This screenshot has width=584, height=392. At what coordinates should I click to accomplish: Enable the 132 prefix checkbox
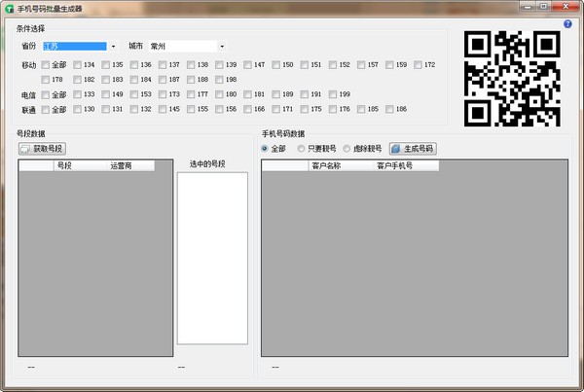[x=134, y=110]
